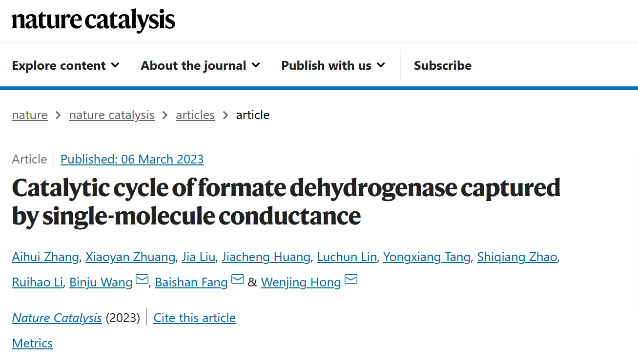This screenshot has width=638, height=364.
Task: Click envelope icon next to Binju Wang
Action: click(x=142, y=280)
